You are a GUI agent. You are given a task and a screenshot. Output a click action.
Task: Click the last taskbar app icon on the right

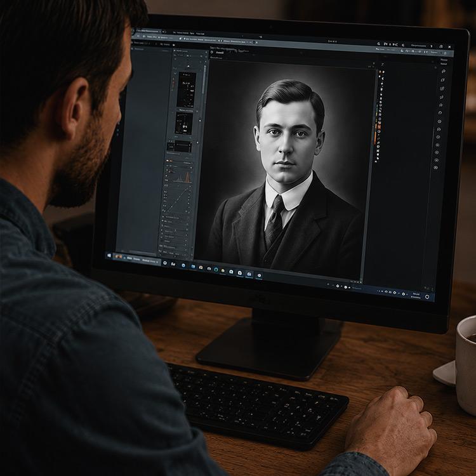259,275
